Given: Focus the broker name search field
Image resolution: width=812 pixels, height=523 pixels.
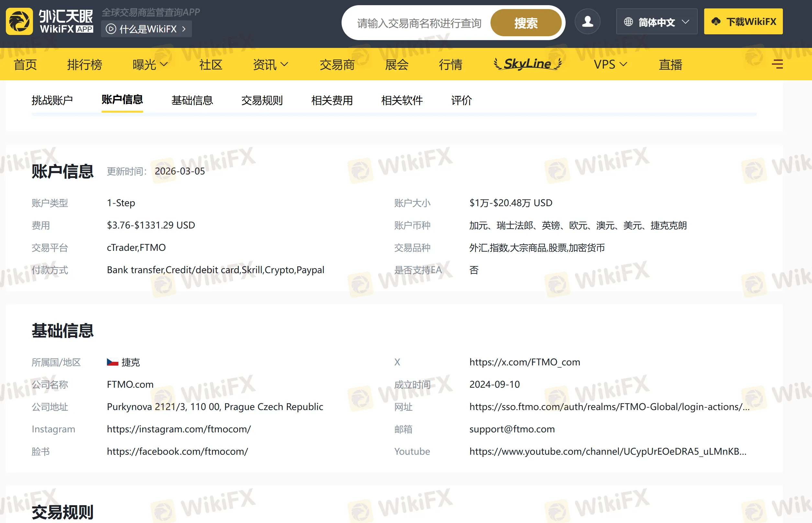Looking at the screenshot, I should pyautogui.click(x=419, y=23).
